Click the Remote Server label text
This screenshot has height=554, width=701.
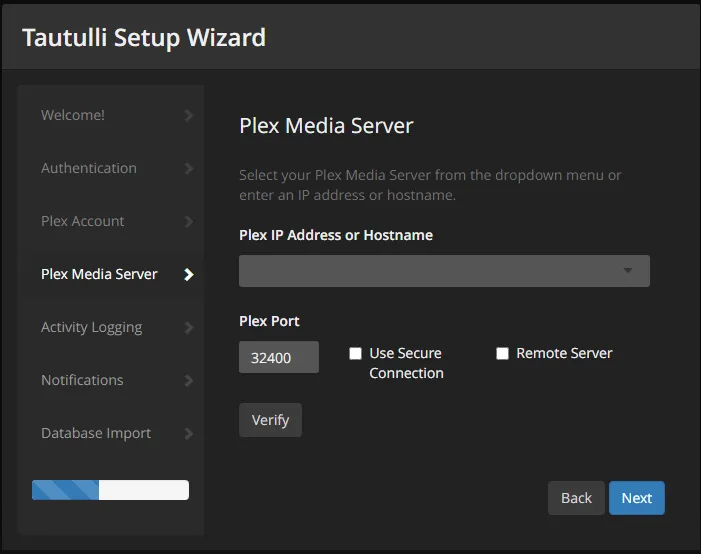click(x=564, y=353)
